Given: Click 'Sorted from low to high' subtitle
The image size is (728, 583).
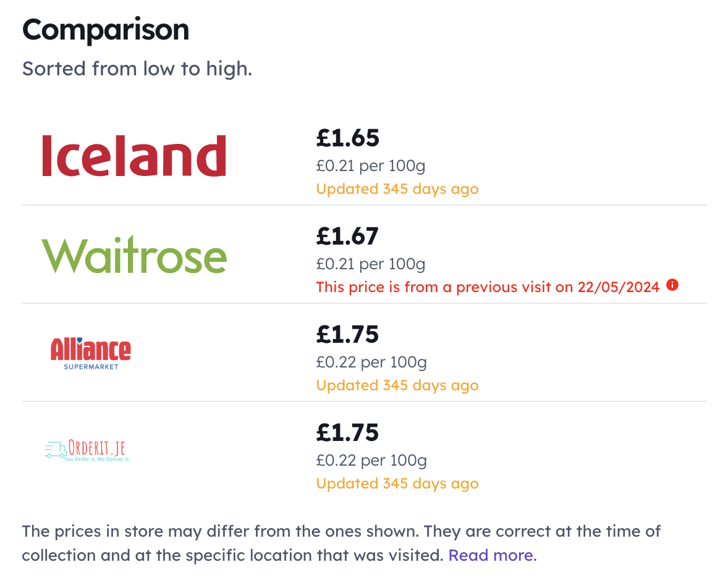Looking at the screenshot, I should point(137,69).
